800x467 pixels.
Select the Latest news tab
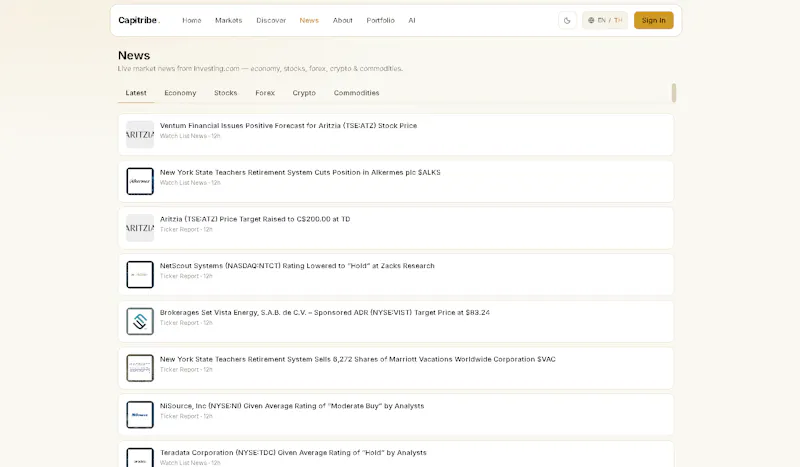[x=136, y=93]
